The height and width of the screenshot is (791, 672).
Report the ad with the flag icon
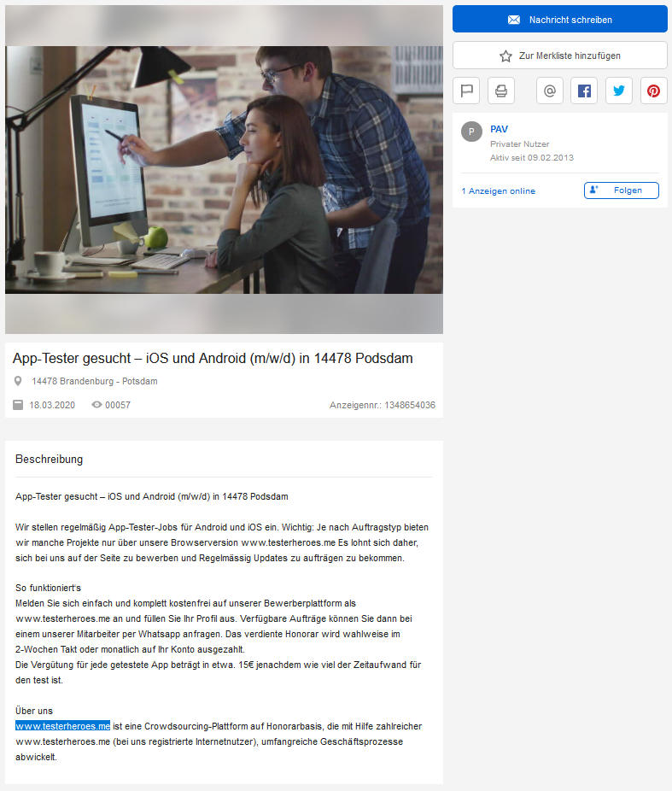point(466,91)
